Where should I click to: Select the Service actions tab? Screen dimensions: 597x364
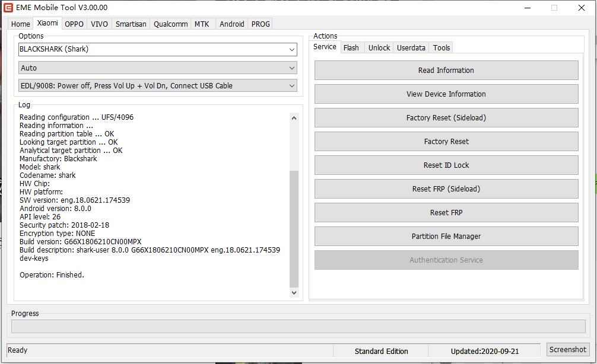(325, 47)
